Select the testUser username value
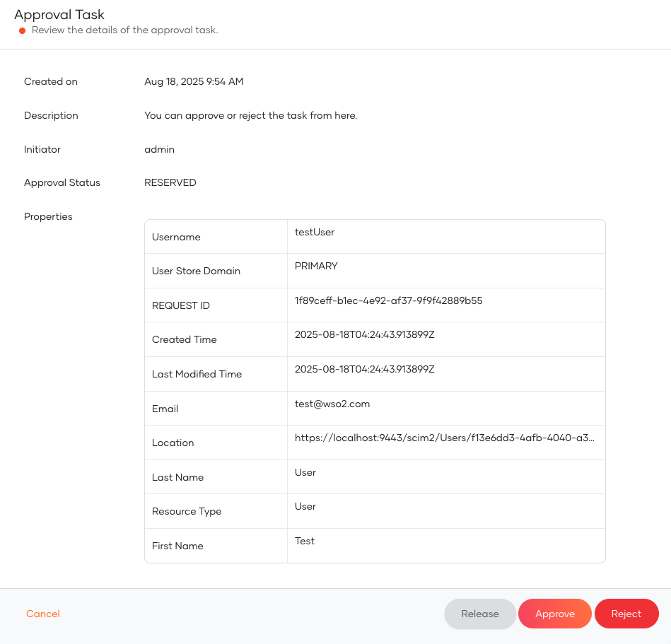Image resolution: width=671 pixels, height=644 pixels. click(x=315, y=232)
